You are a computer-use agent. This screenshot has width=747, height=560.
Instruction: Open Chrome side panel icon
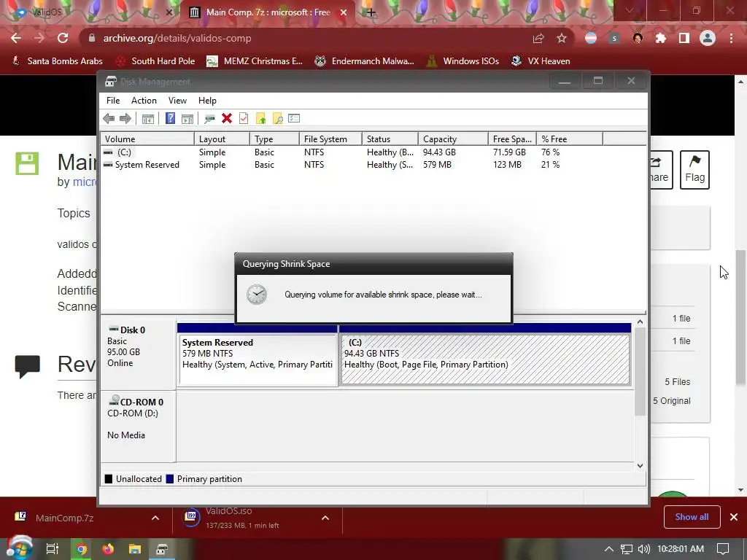point(684,38)
